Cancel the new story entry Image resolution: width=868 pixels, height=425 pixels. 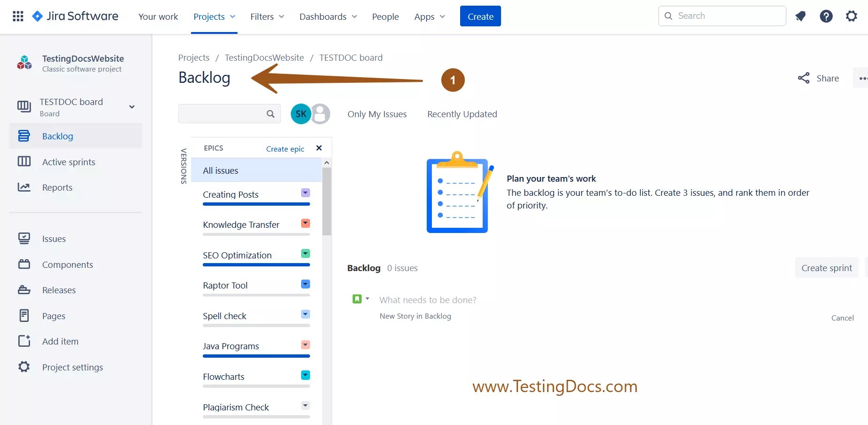click(842, 318)
